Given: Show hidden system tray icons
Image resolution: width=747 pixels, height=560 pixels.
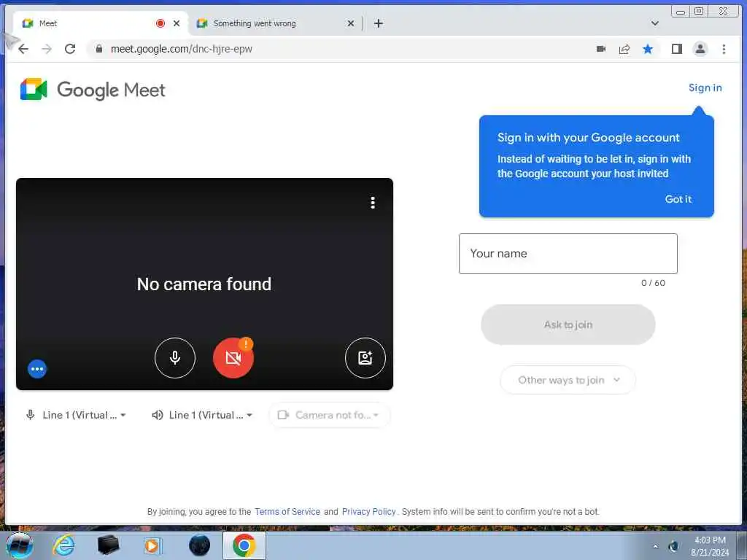Looking at the screenshot, I should coord(656,546).
